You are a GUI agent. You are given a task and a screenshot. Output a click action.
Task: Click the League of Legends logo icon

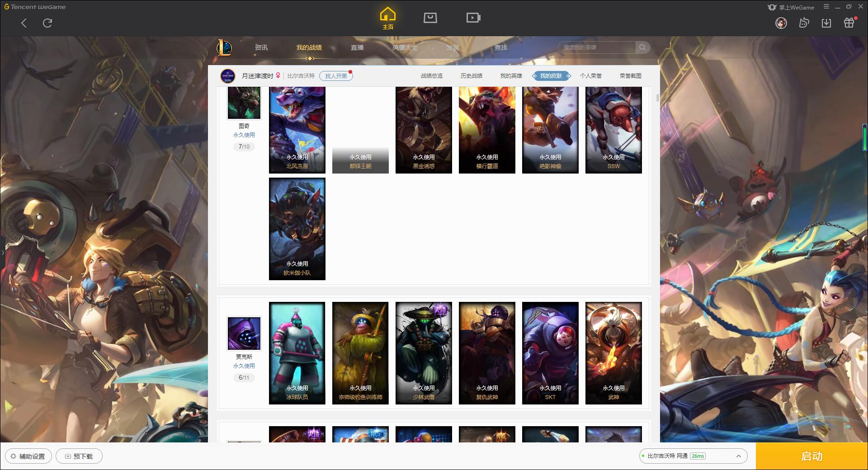[x=224, y=47]
